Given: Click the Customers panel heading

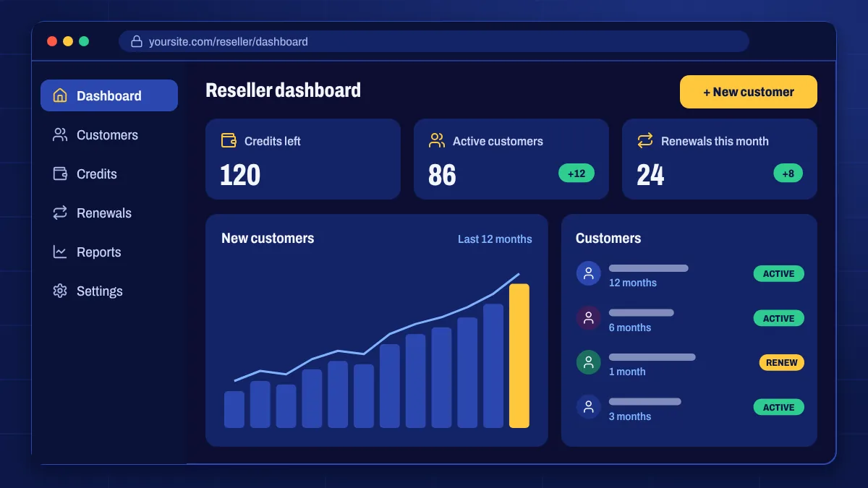Looking at the screenshot, I should tap(608, 238).
